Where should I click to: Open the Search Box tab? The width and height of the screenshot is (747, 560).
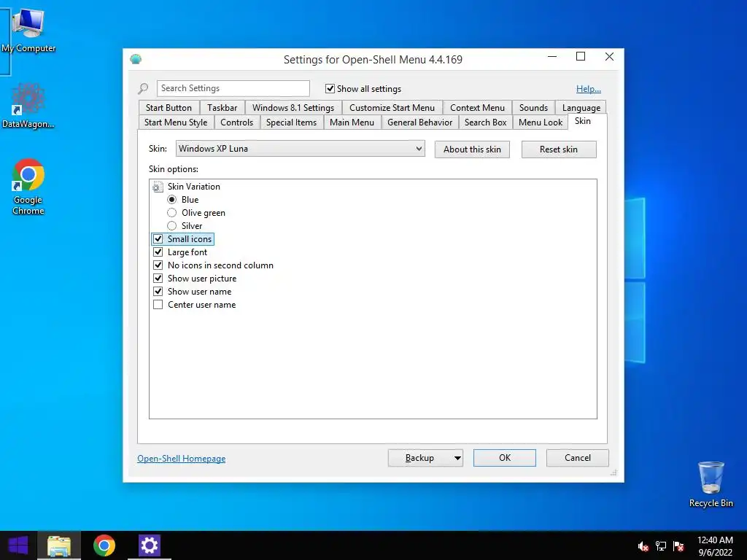[x=485, y=122]
